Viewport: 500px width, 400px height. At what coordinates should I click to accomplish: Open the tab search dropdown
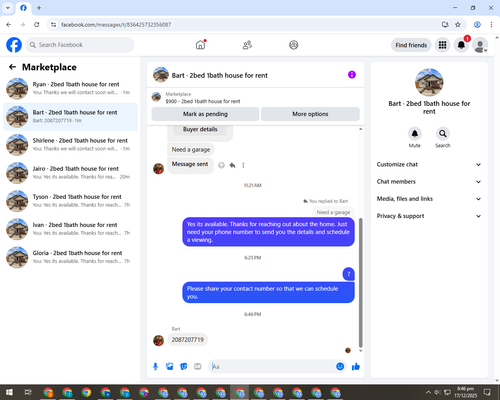[8, 8]
